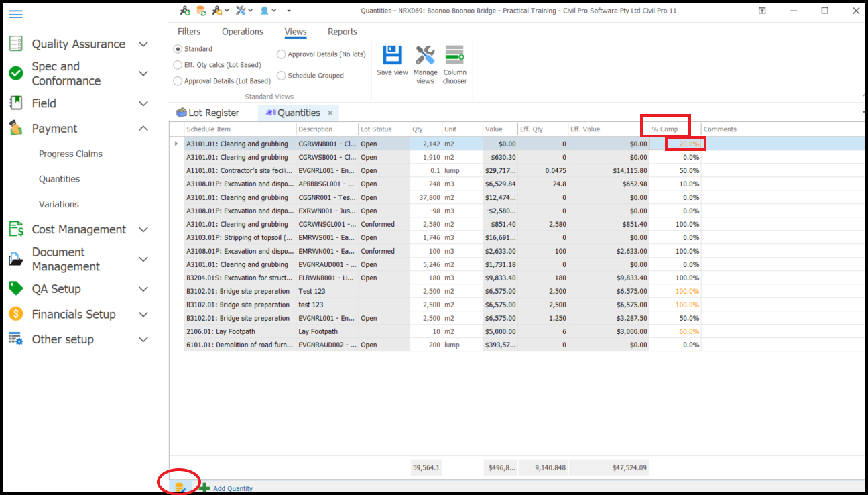Viewport: 868px width, 495px height.
Task: Expand the Other setup section
Action: coord(143,340)
